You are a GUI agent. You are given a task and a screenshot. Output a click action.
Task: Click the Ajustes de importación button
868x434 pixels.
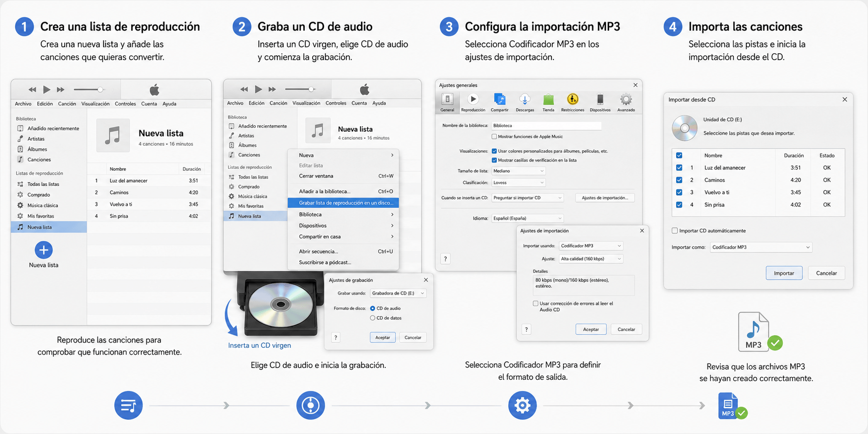pos(605,198)
